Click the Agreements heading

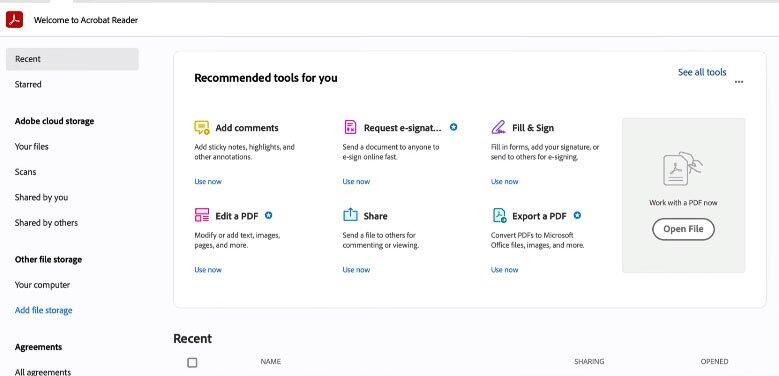(38, 347)
